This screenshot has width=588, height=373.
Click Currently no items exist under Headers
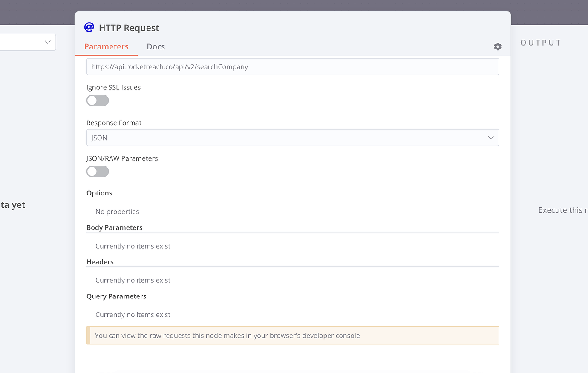(133, 280)
